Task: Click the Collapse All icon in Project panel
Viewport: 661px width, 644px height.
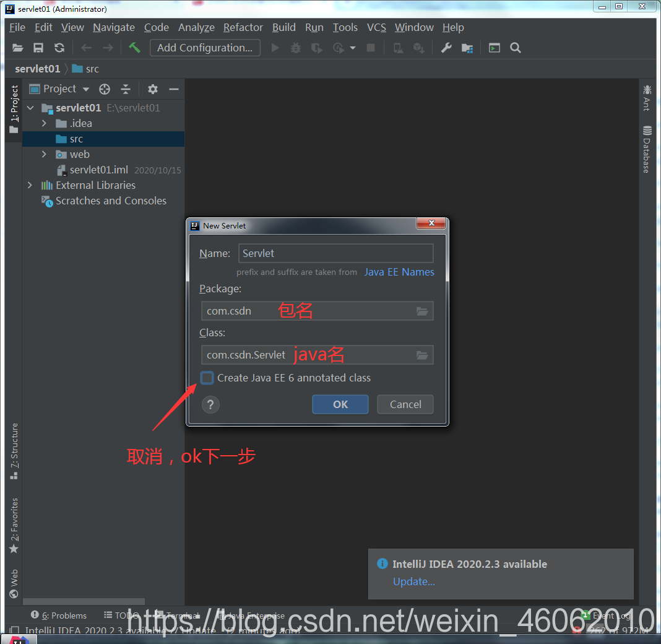Action: pos(126,89)
